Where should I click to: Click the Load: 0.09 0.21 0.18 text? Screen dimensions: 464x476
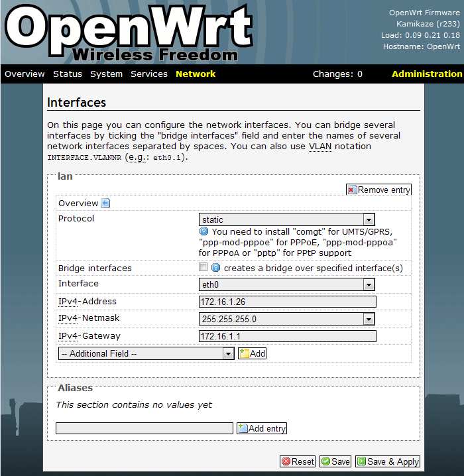pos(420,35)
